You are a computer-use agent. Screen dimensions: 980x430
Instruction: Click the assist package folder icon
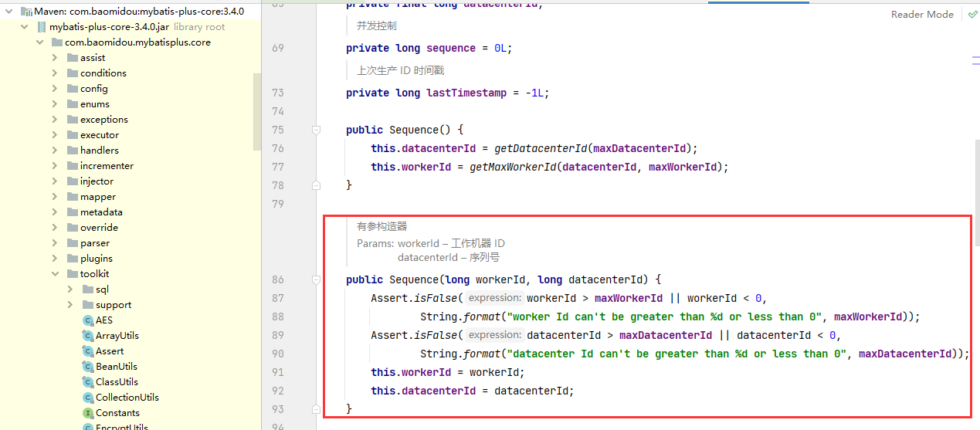click(x=72, y=58)
